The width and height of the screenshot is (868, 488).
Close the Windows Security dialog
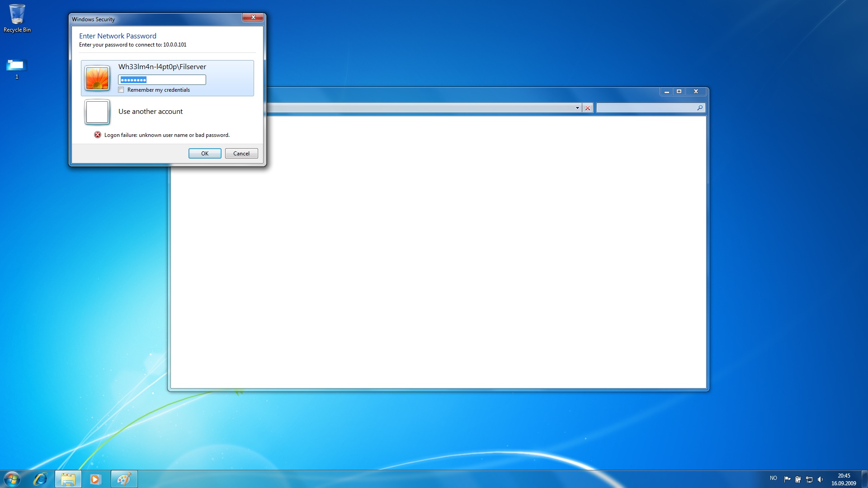pos(253,18)
